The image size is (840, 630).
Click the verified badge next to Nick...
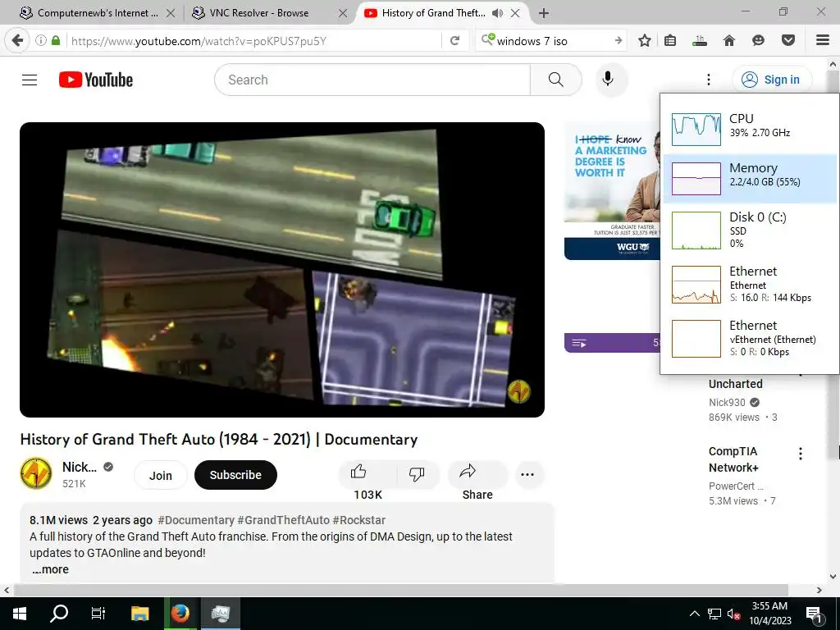click(108, 467)
